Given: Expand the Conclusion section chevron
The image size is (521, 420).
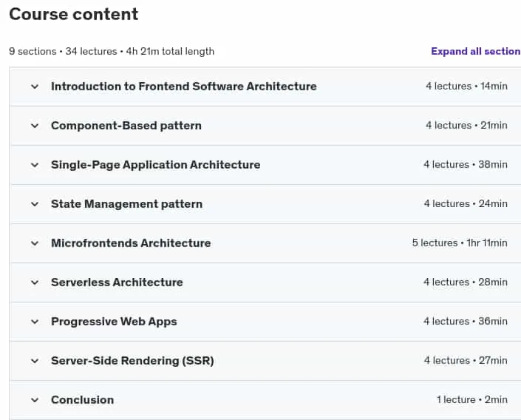Looking at the screenshot, I should point(35,400).
